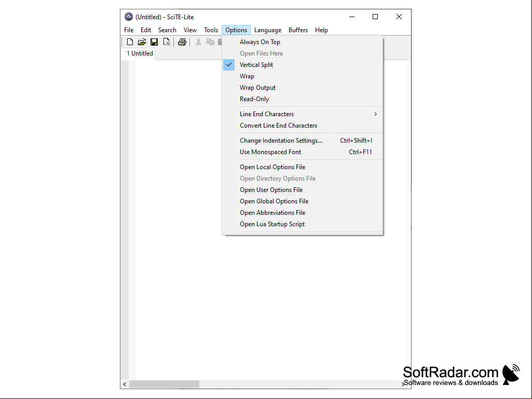Choose Open Abbreviations File
This screenshot has width=532, height=399.
point(303,213)
